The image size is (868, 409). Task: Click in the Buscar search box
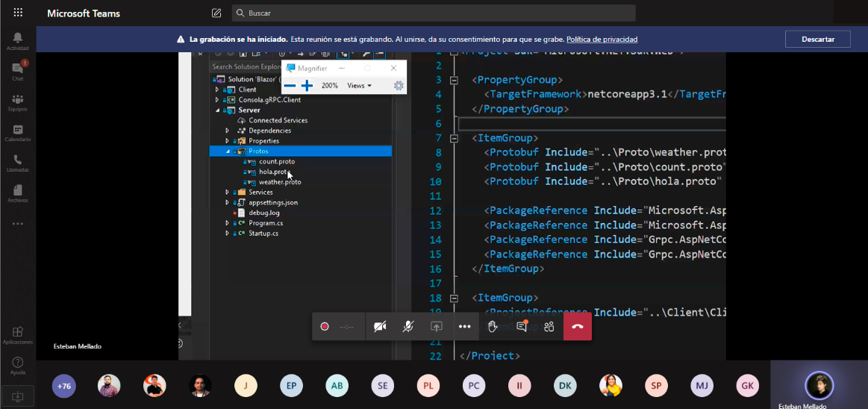coord(434,13)
